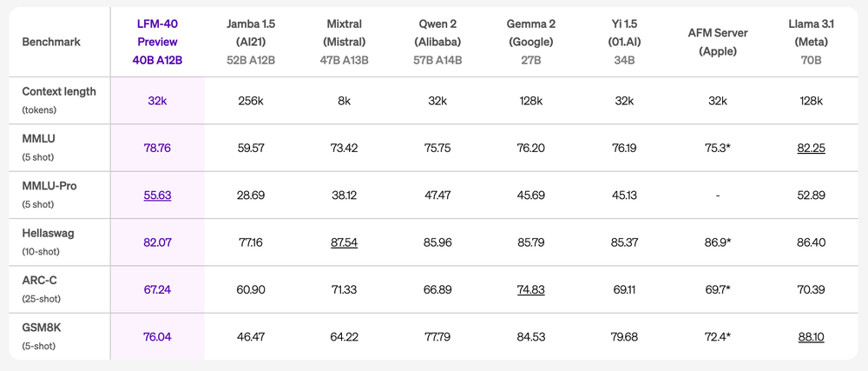Select the underlined 55.63 MMLU-Pro score
The width and height of the screenshot is (868, 371).
157,195
